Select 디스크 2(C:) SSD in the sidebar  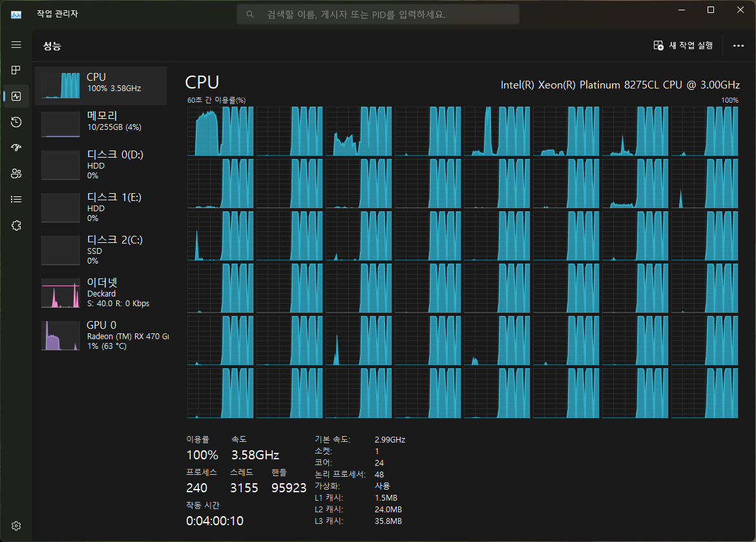click(101, 250)
